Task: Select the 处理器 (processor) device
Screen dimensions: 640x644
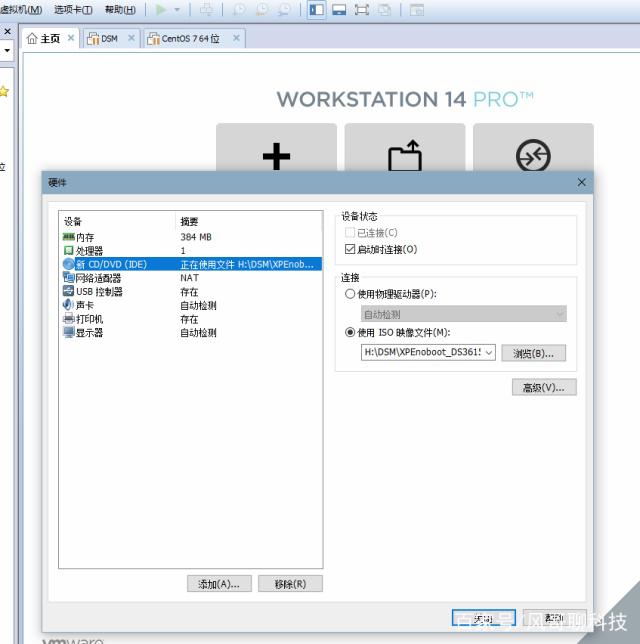Action: pyautogui.click(x=88, y=250)
